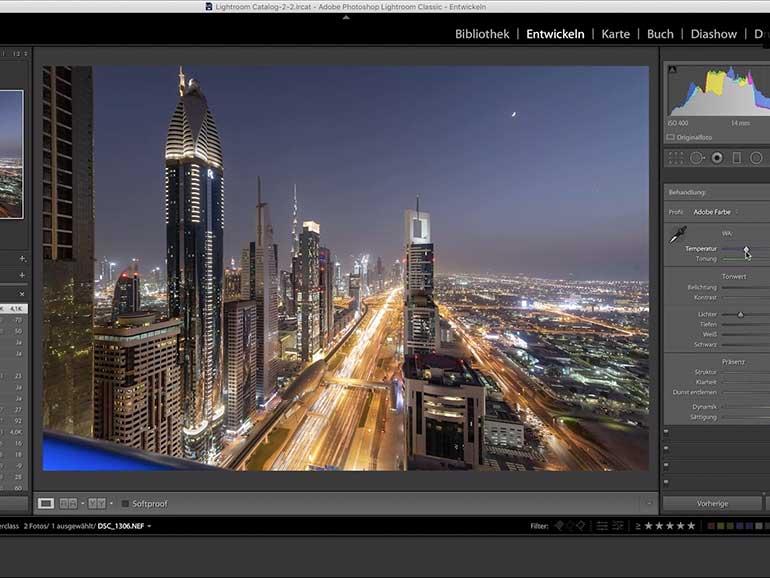
Task: Filter by all develop adjustments
Action: click(x=602, y=526)
